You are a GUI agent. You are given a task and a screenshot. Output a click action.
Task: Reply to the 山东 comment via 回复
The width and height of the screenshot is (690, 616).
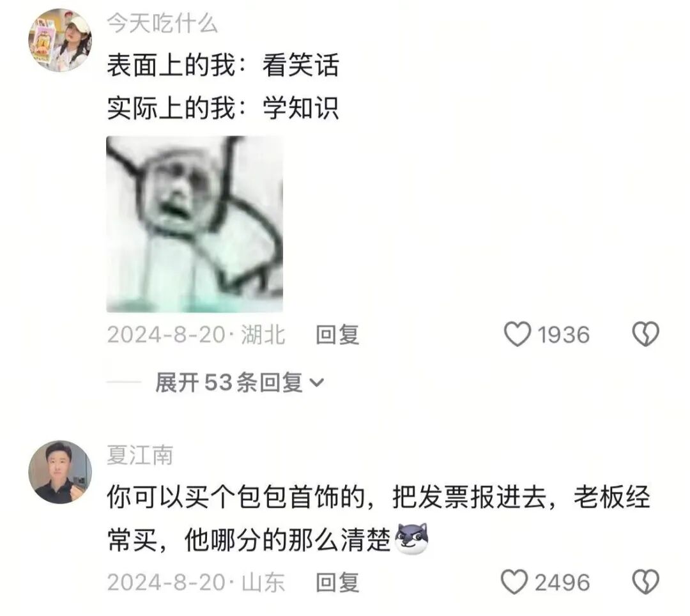tap(337, 583)
